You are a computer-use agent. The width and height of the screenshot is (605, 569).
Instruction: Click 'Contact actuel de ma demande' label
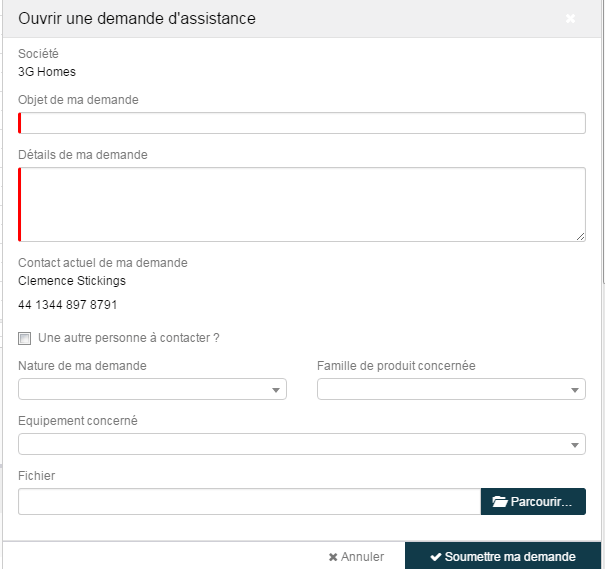point(103,263)
